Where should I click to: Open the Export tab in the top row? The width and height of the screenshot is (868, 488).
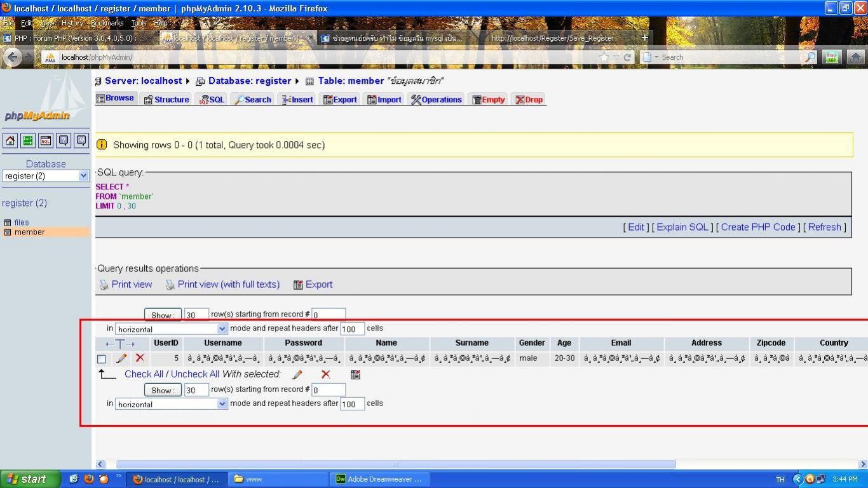point(340,100)
